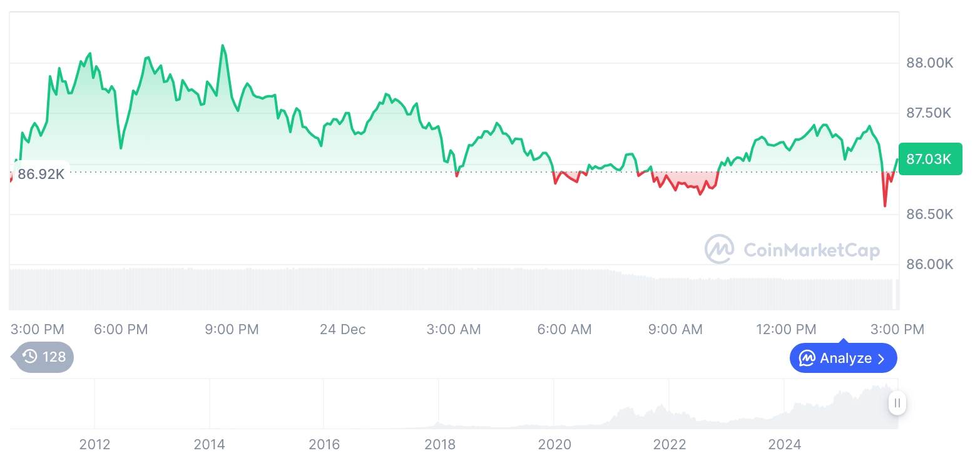Screen dimensions: 980x458
Task: Click the 12:00 PM time axis label
Action: click(786, 329)
